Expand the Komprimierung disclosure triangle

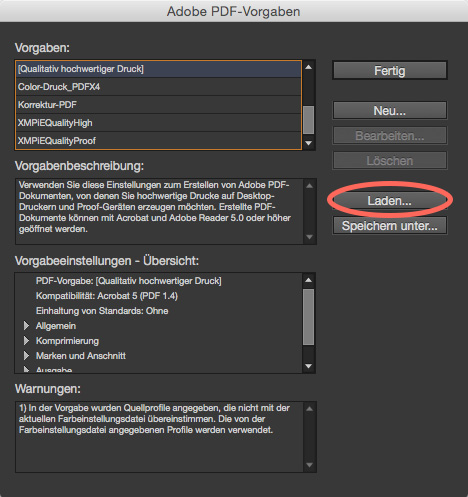tap(26, 341)
